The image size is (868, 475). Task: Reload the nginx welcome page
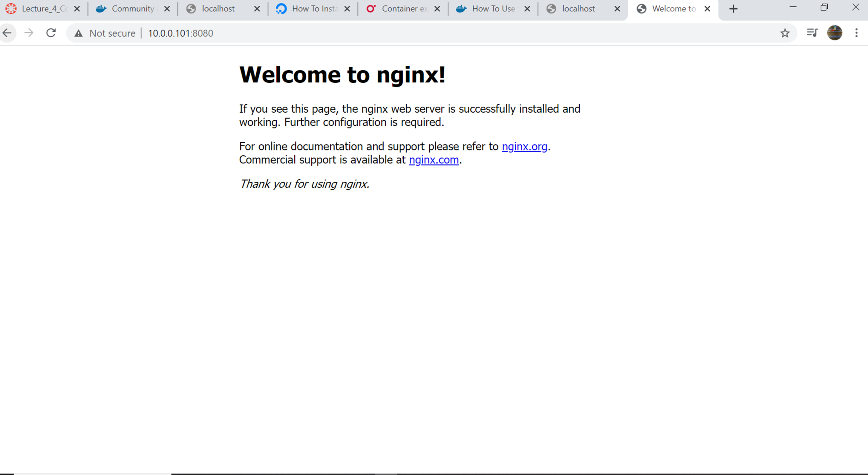[51, 33]
